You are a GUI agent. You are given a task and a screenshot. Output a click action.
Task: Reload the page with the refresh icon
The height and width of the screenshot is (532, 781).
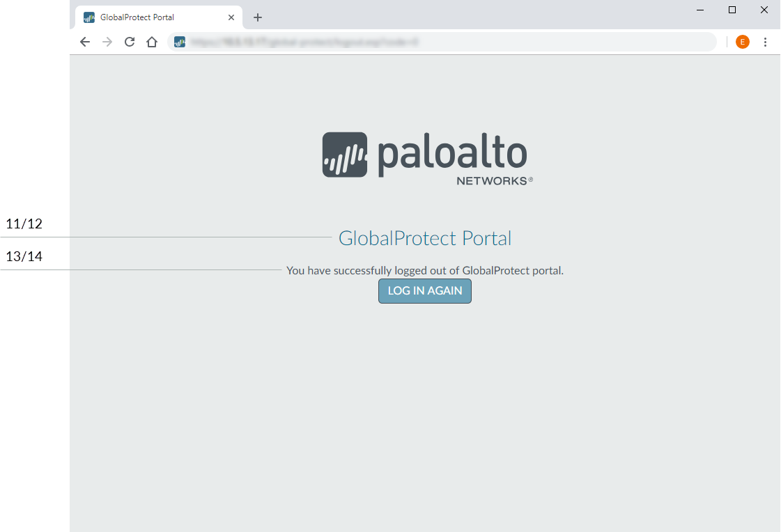point(130,42)
